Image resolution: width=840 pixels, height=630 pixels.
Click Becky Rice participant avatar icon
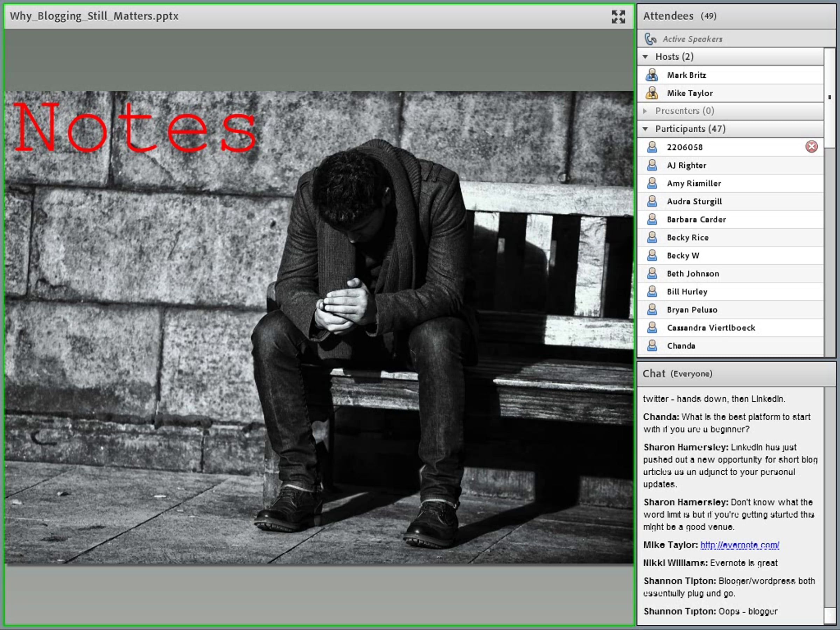pos(652,237)
